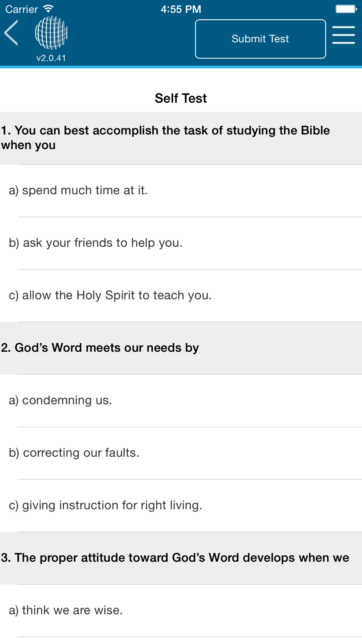Image resolution: width=362 pixels, height=644 pixels.
Task: Choose answer 'correcting our faults'
Action: pyautogui.click(x=181, y=453)
